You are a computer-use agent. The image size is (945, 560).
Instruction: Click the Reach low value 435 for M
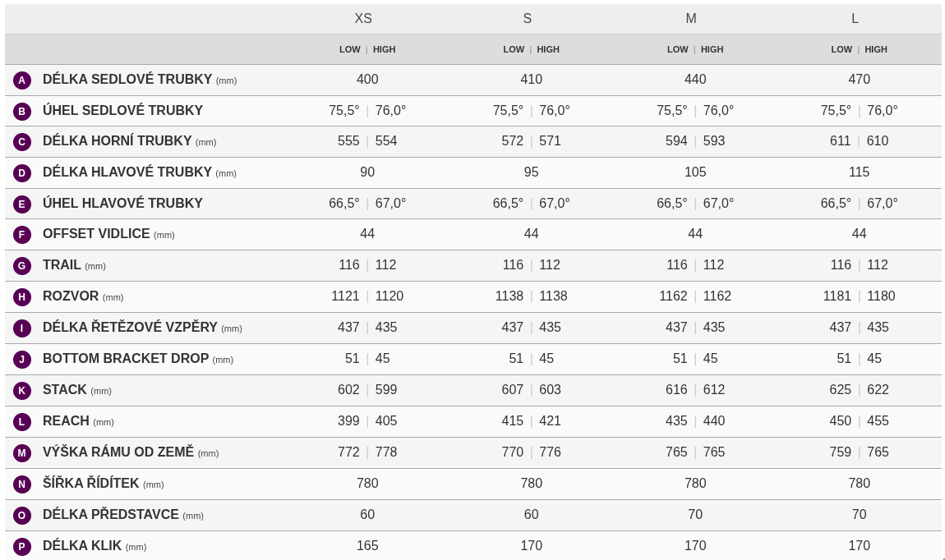coord(676,421)
